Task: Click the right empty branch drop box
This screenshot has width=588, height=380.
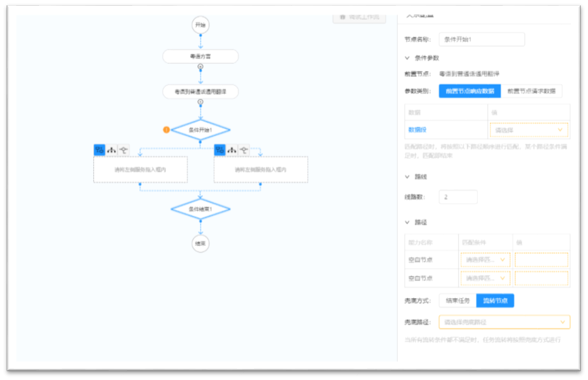Action: [260, 170]
